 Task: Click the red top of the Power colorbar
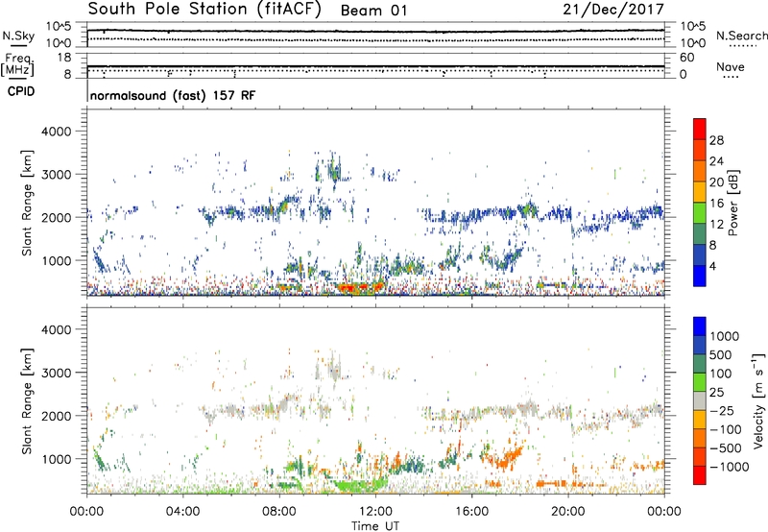coord(700,129)
